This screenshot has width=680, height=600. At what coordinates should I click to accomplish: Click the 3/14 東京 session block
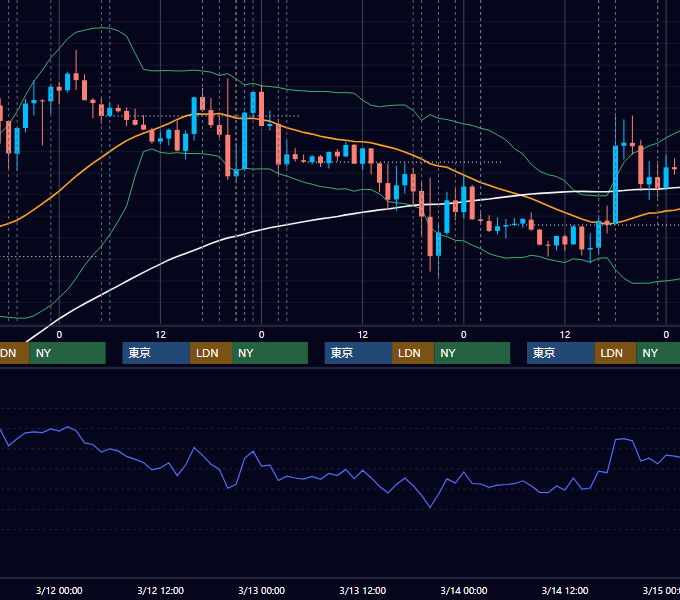561,353
